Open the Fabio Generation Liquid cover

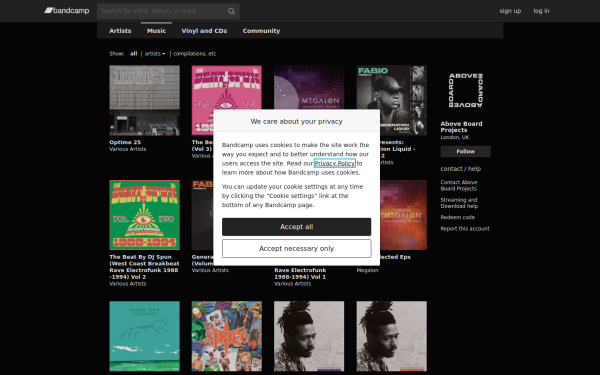coord(391,88)
